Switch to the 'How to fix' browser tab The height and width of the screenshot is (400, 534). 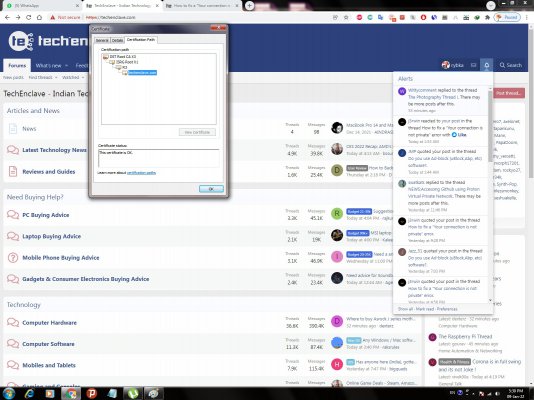point(202,6)
